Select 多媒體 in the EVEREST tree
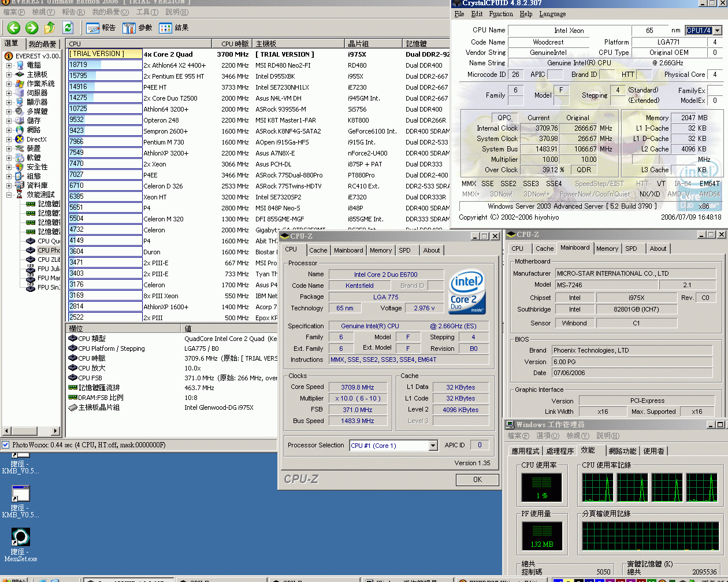Image resolution: width=728 pixels, height=582 pixels. coord(37,112)
